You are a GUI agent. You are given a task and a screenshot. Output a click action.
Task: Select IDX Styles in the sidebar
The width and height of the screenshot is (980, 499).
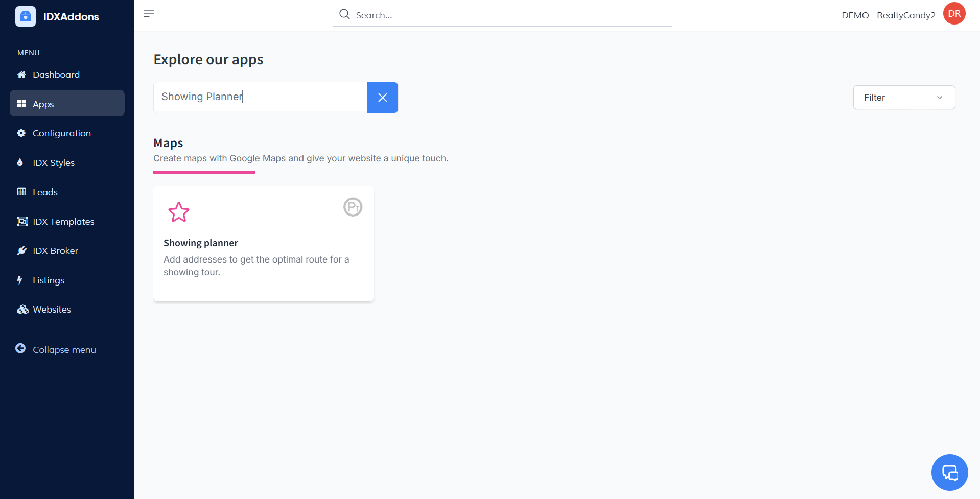pos(54,163)
